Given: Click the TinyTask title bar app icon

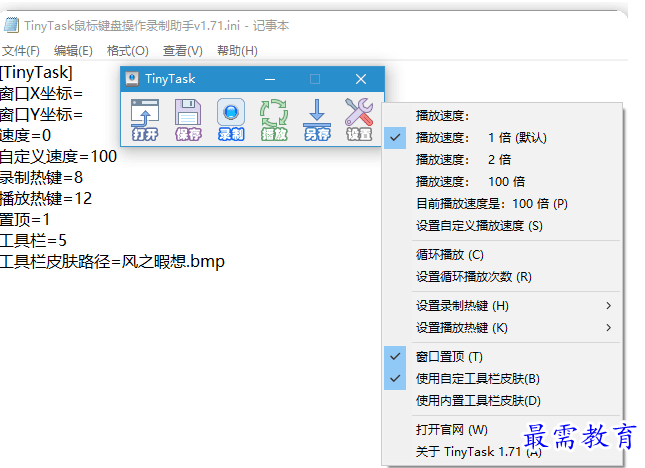Looking at the screenshot, I should (x=132, y=79).
